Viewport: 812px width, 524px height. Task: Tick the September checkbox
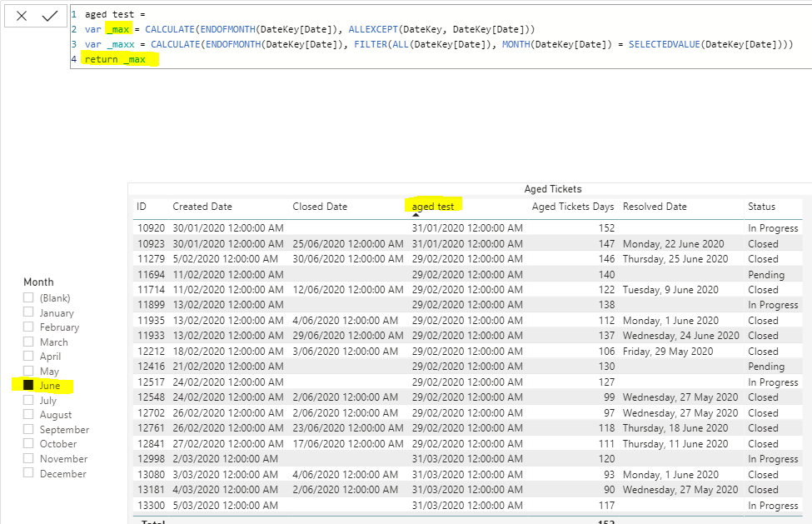click(28, 429)
